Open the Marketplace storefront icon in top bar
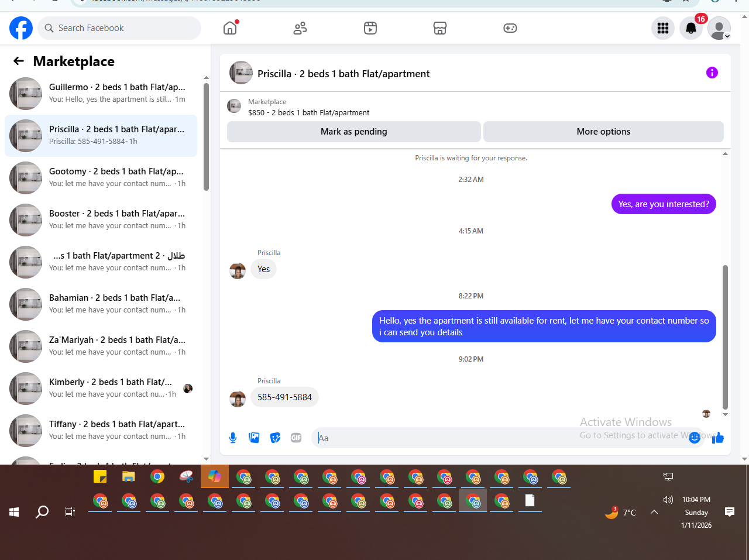 click(x=440, y=28)
